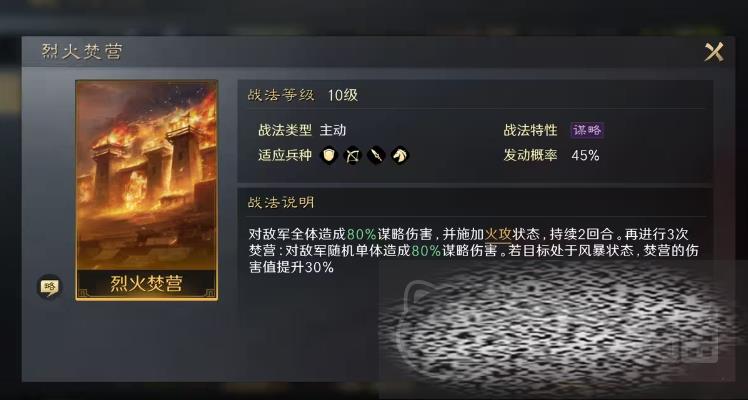Click the purple 谋略 trait tag
This screenshot has height=400, width=748.
(x=587, y=130)
